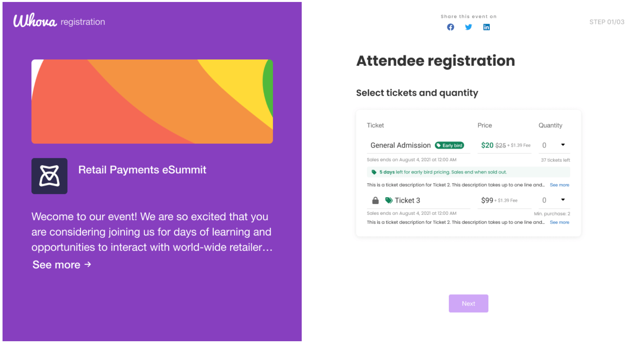Set General Admission quantity field
644x346 pixels.
544,145
